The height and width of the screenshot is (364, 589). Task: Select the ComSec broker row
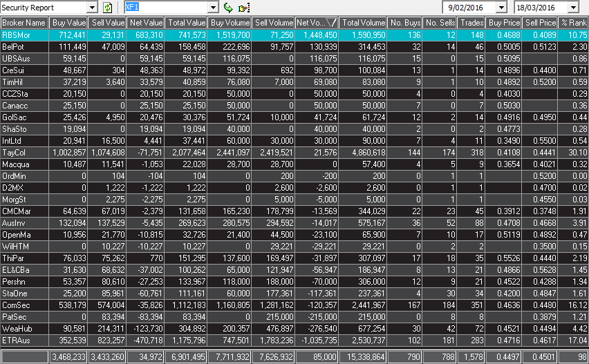[294, 305]
